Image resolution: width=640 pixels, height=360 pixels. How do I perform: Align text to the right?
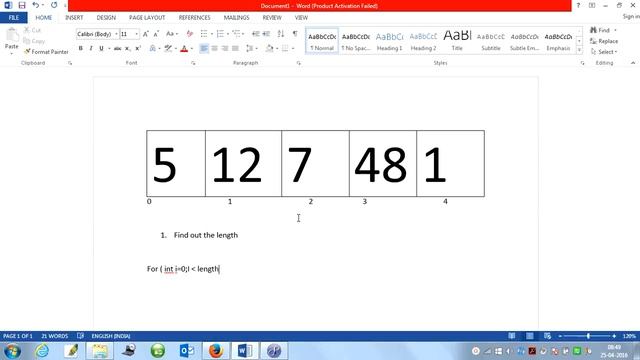[224, 49]
